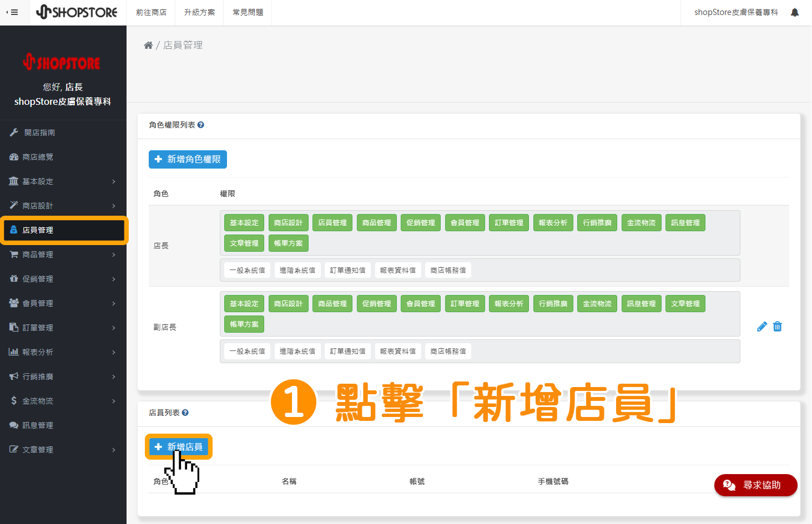Click the megaphone icon for 行銷推廣
This screenshot has height=524, width=812.
[x=14, y=376]
